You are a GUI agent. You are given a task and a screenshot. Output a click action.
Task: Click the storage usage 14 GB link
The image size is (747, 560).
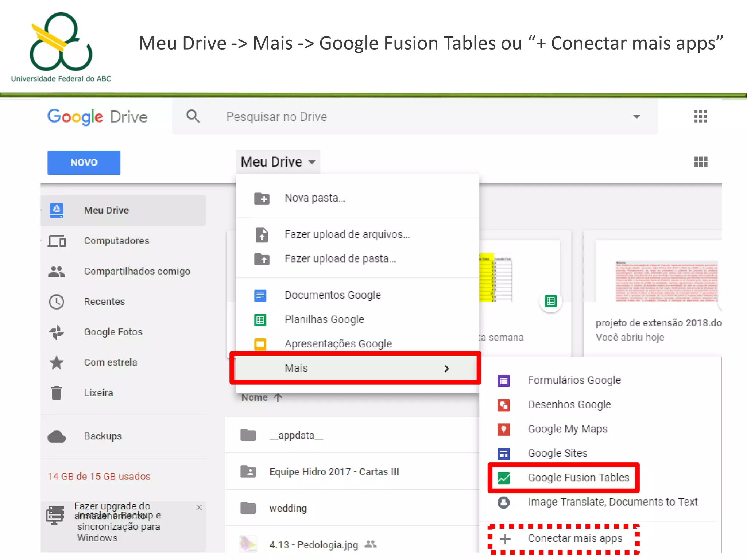99,477
